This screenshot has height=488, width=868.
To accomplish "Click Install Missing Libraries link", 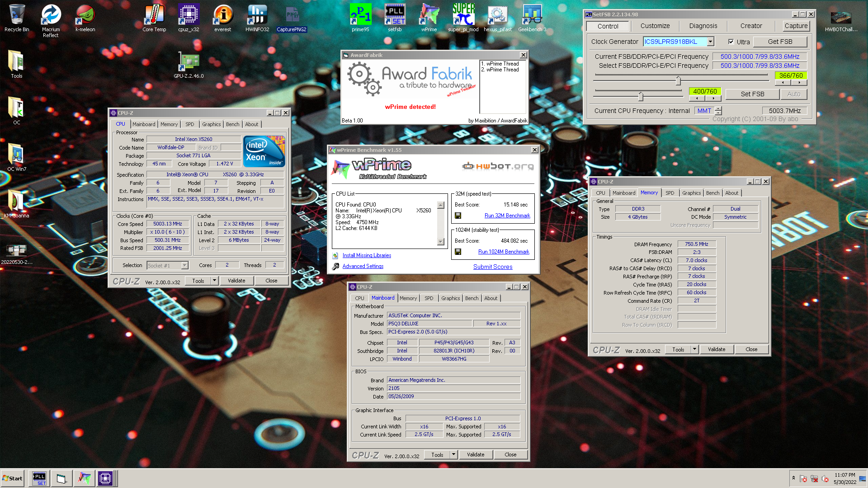I will coord(367,256).
